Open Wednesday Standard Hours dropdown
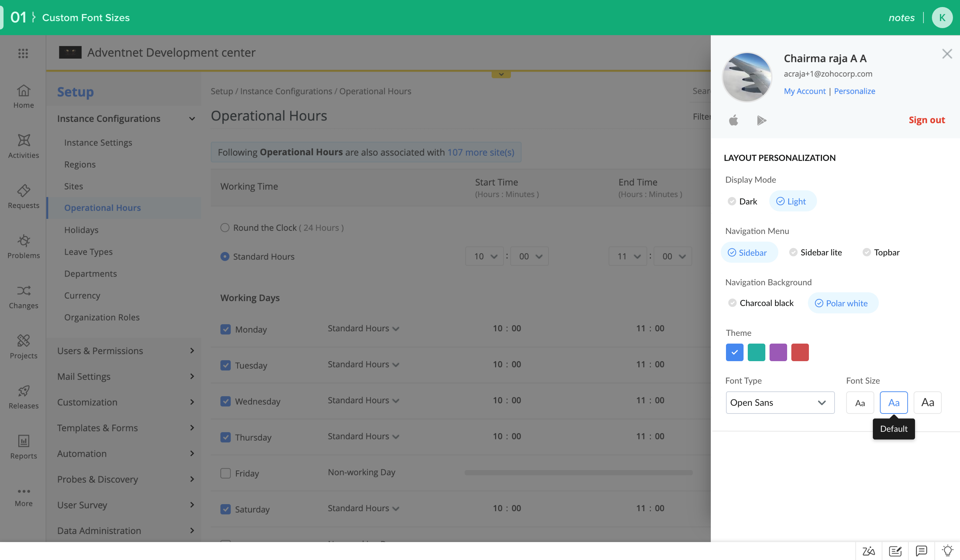Screen dimensions: 960x560 click(363, 401)
